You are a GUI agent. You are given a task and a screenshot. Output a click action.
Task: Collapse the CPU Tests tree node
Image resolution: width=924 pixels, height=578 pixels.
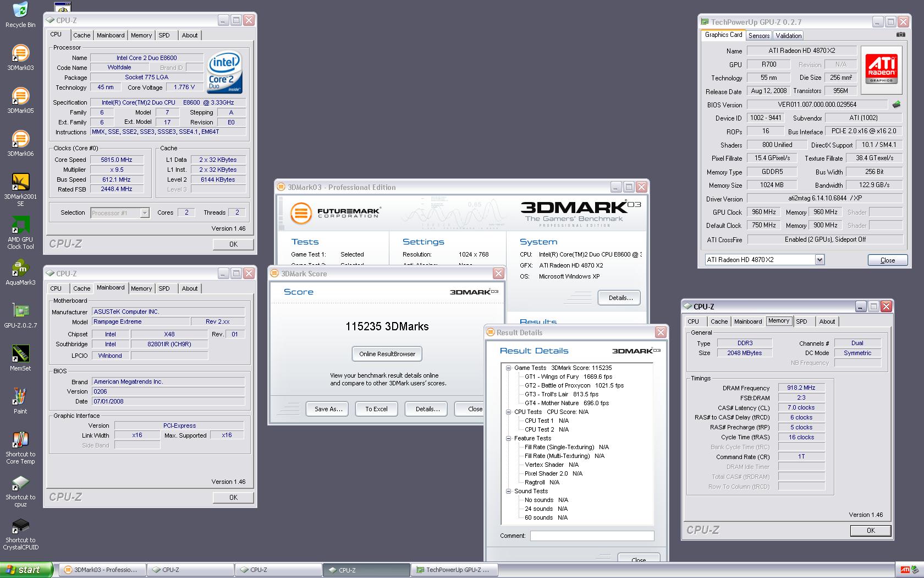(509, 412)
